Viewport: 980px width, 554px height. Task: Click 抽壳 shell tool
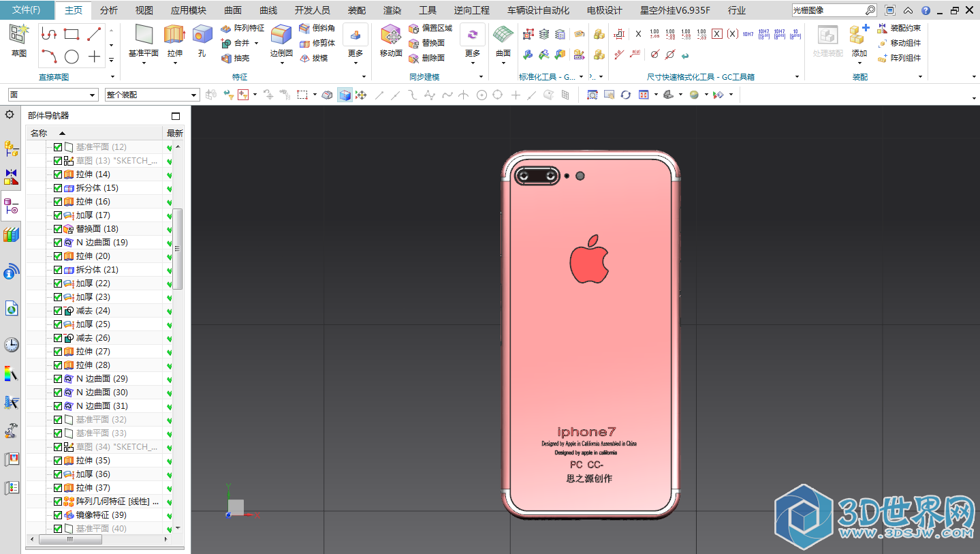point(236,59)
